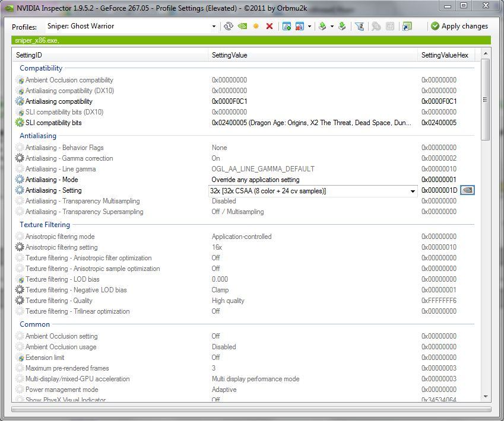The height and width of the screenshot is (421, 504).
Task: Click gear icon beside Negative LOD bias
Action: tap(20, 289)
